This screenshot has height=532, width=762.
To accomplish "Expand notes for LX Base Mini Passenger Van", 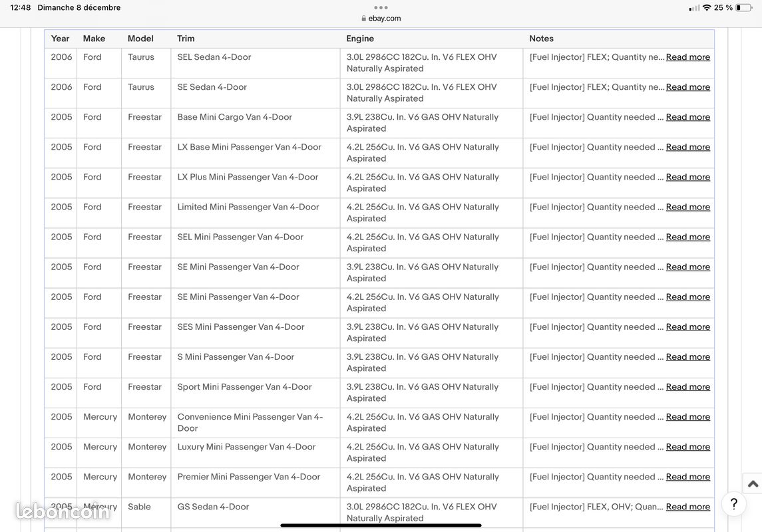I will tap(687, 147).
